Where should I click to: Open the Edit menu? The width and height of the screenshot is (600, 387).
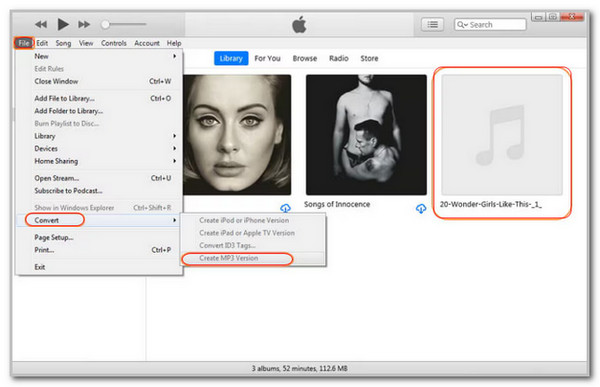[42, 43]
